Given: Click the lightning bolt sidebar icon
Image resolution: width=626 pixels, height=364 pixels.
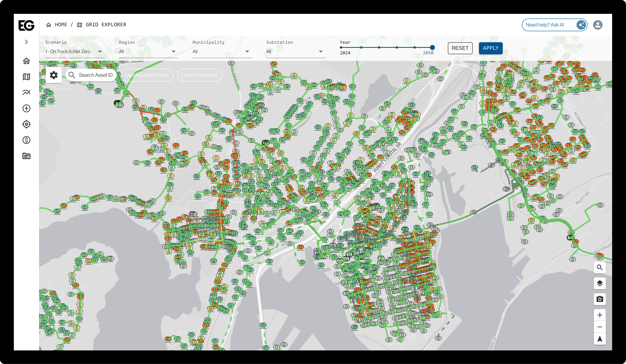Looking at the screenshot, I should 26,108.
